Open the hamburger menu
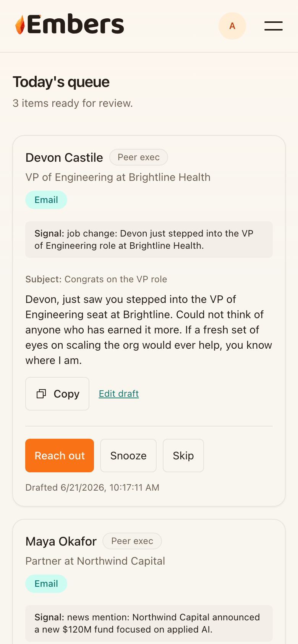 [274, 26]
